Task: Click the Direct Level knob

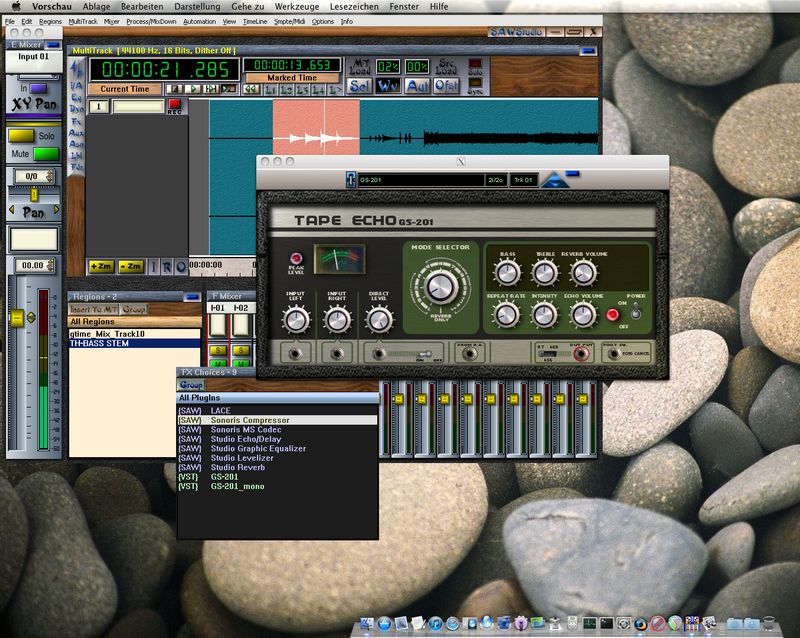Action: [x=379, y=320]
